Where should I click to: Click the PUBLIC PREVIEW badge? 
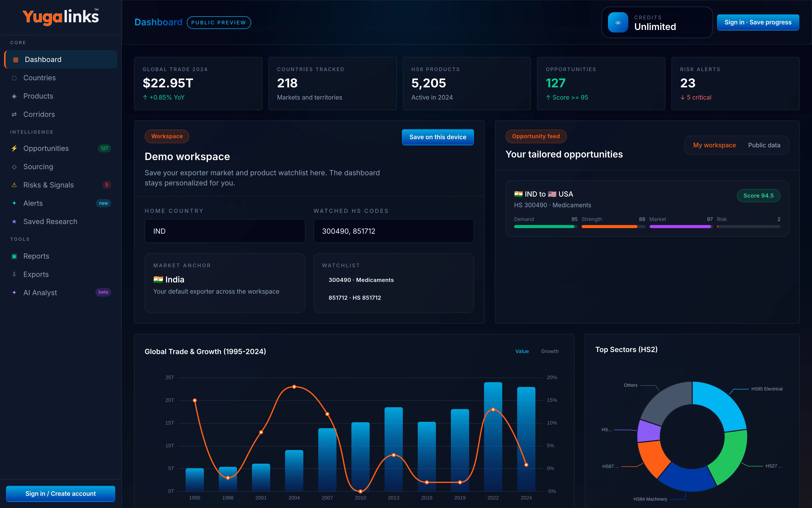point(219,22)
